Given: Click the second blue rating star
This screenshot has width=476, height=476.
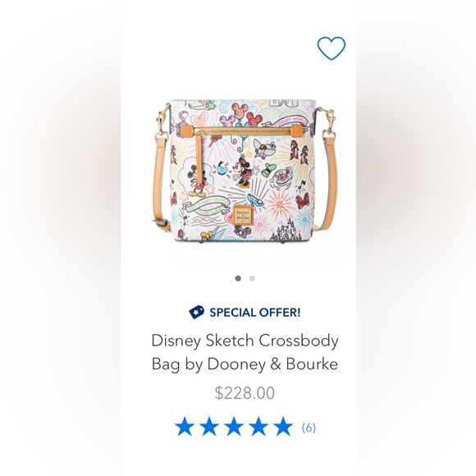Looking at the screenshot, I should (209, 427).
